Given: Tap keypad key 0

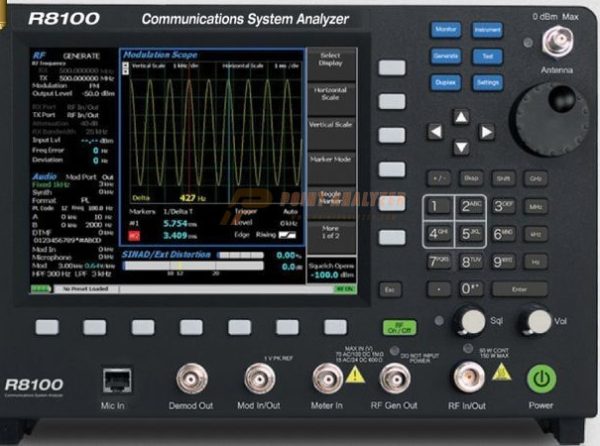Looking at the screenshot, I should pyautogui.click(x=471, y=289).
